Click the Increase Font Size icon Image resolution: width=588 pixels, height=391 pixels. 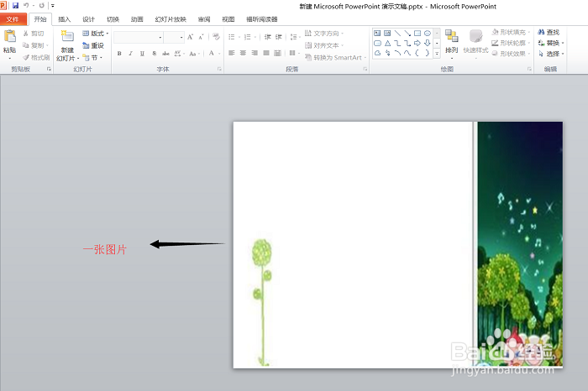click(190, 37)
